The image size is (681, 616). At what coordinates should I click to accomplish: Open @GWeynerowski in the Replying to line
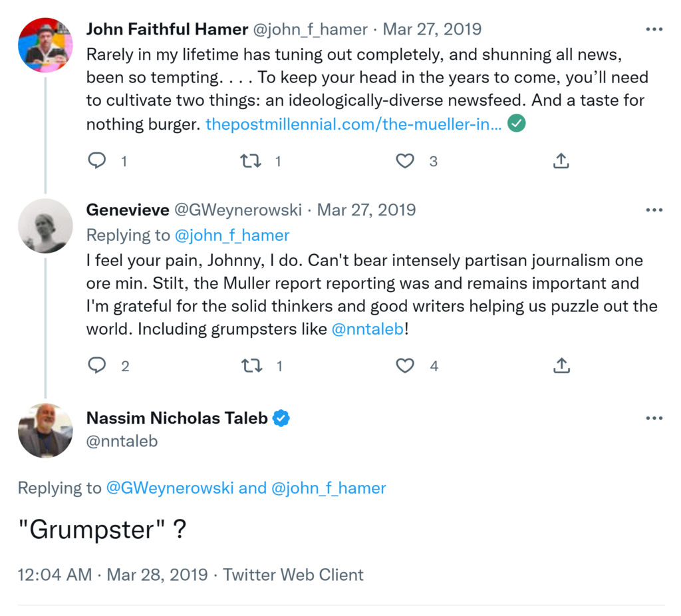pyautogui.click(x=170, y=488)
